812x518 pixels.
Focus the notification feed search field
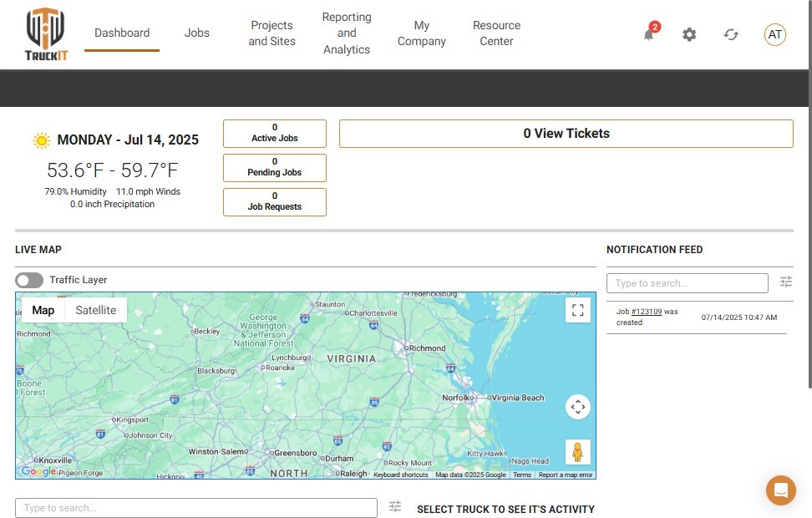click(688, 283)
